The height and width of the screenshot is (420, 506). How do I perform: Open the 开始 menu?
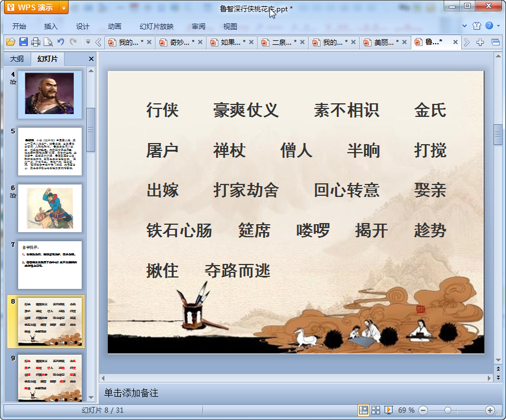click(19, 27)
